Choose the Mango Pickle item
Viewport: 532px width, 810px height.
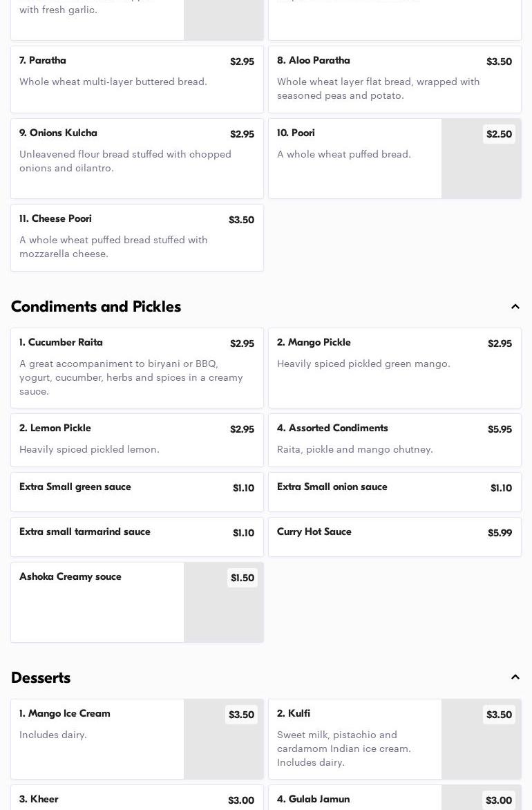395,368
